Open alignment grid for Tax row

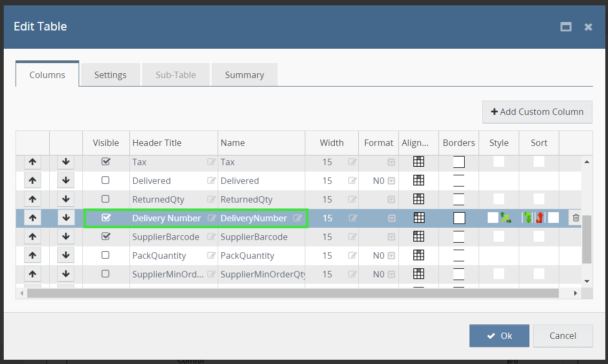point(419,162)
